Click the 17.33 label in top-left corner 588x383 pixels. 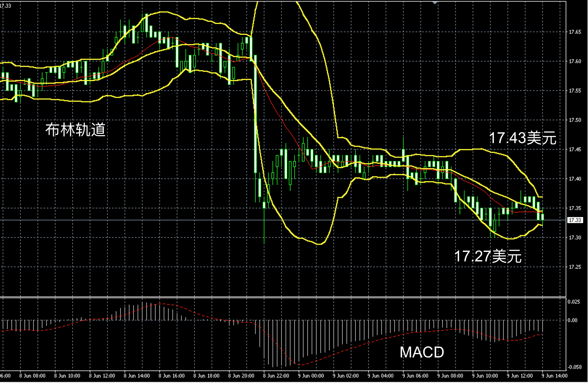(5, 5)
